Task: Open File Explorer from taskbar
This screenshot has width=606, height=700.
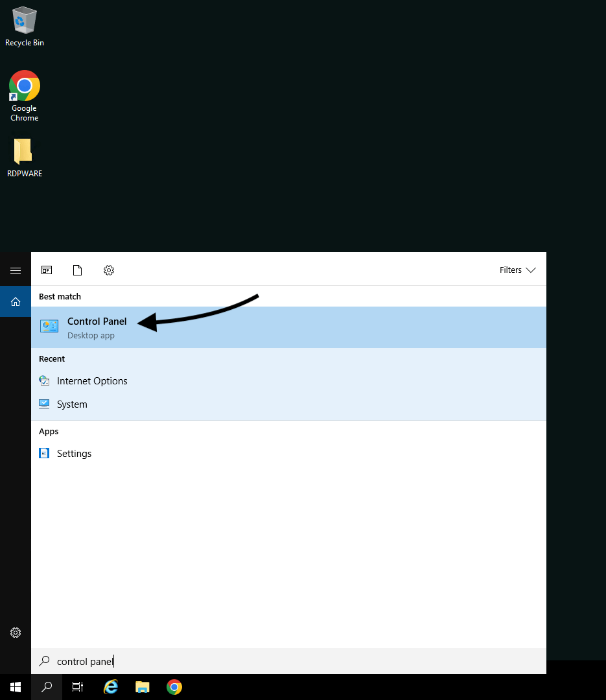Action: pos(143,687)
